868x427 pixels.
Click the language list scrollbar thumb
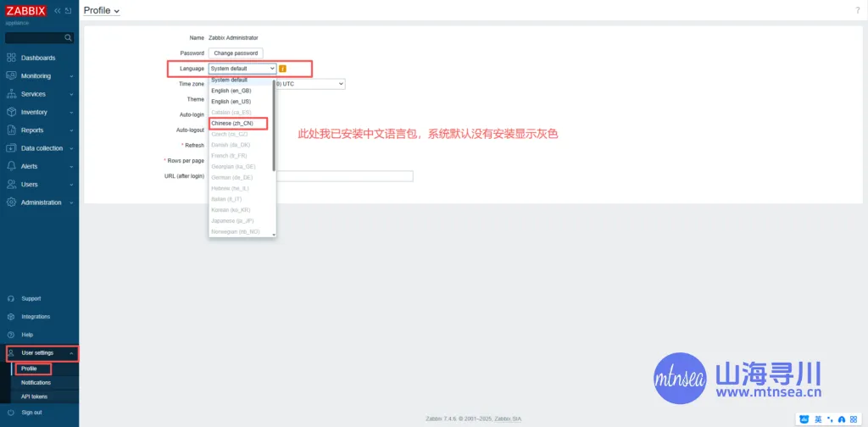click(274, 126)
